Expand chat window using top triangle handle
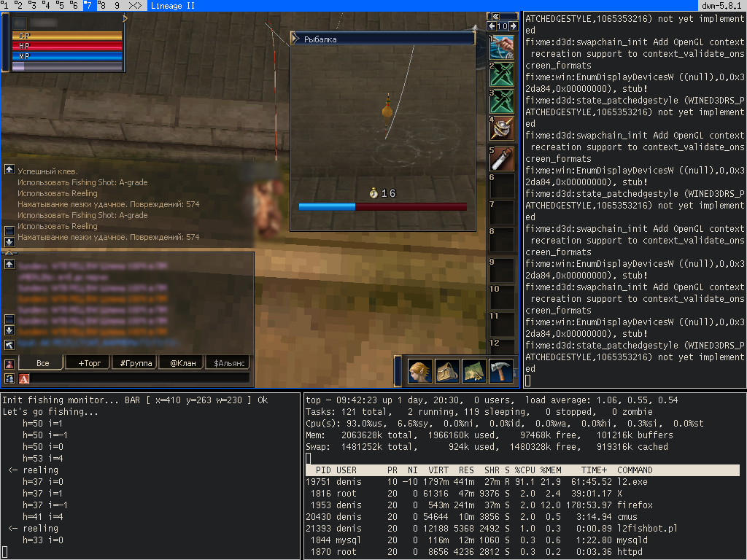This screenshot has height=560, width=747. [9, 253]
